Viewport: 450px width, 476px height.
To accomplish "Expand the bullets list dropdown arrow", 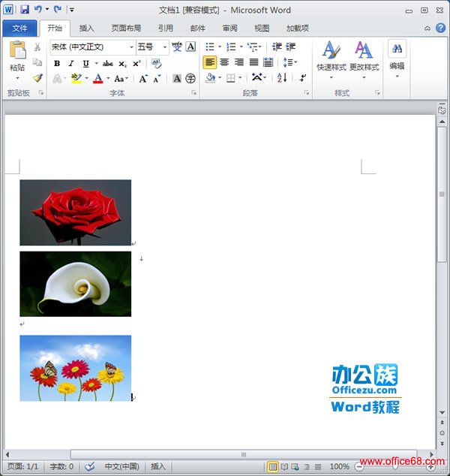I will (220, 47).
